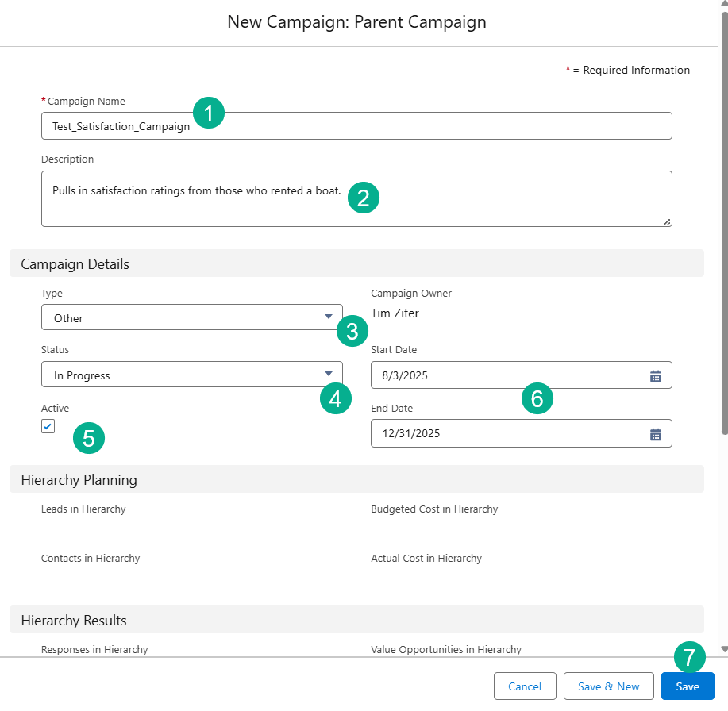728x711 pixels.
Task: Open the Type dropdown showing Other
Action: pos(191,317)
